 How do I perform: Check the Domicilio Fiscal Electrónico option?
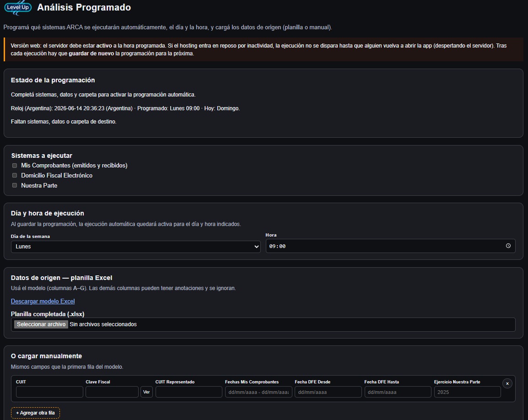(15, 175)
